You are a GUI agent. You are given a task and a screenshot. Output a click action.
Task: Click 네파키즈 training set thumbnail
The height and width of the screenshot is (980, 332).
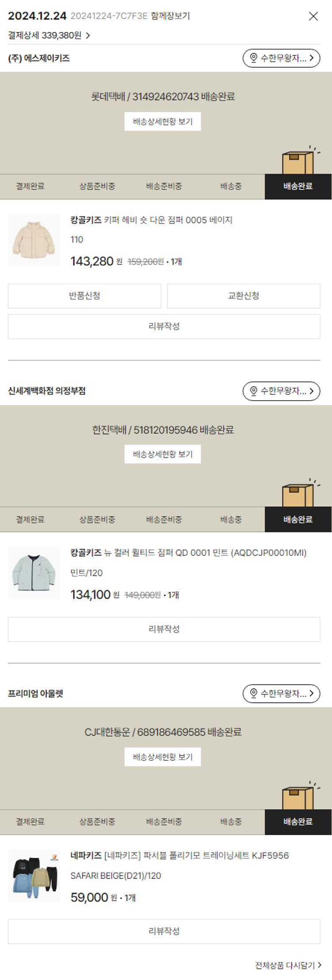(34, 876)
